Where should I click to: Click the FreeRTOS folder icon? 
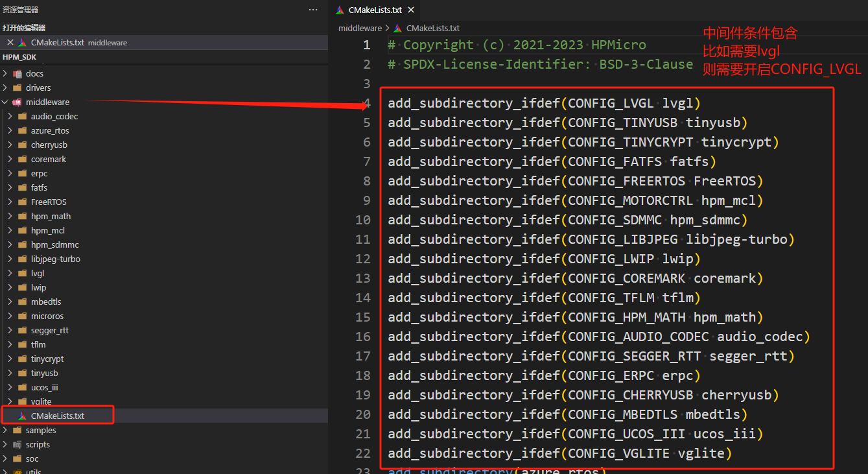[x=23, y=202]
